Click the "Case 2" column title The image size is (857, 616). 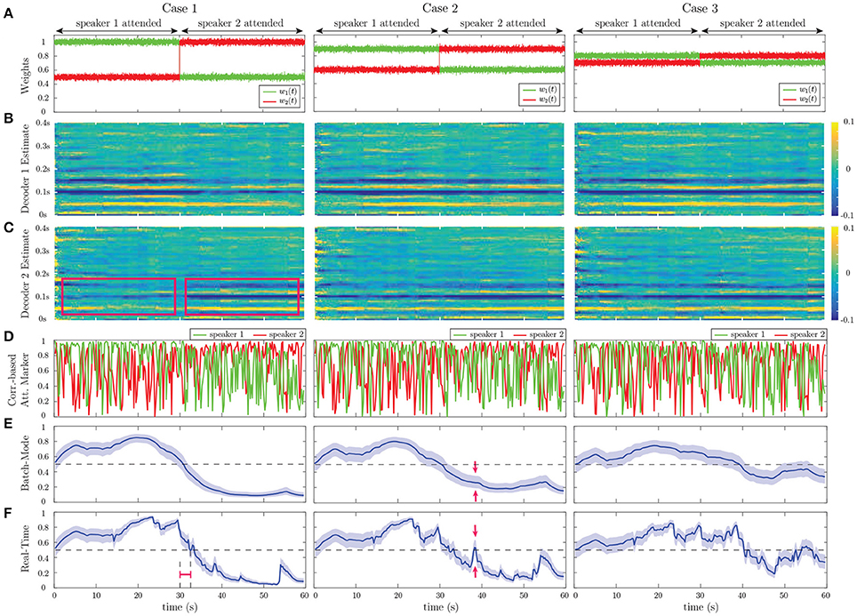pyautogui.click(x=439, y=7)
